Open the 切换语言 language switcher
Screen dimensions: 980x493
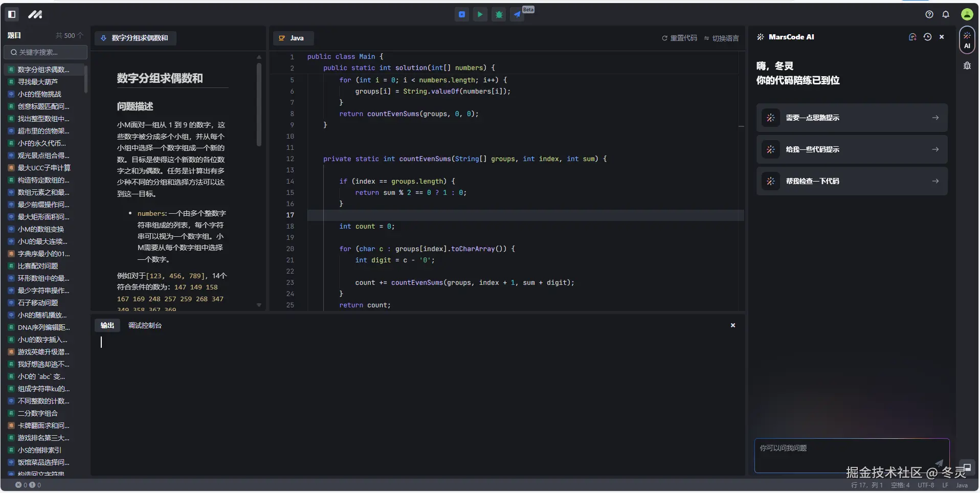[721, 38]
